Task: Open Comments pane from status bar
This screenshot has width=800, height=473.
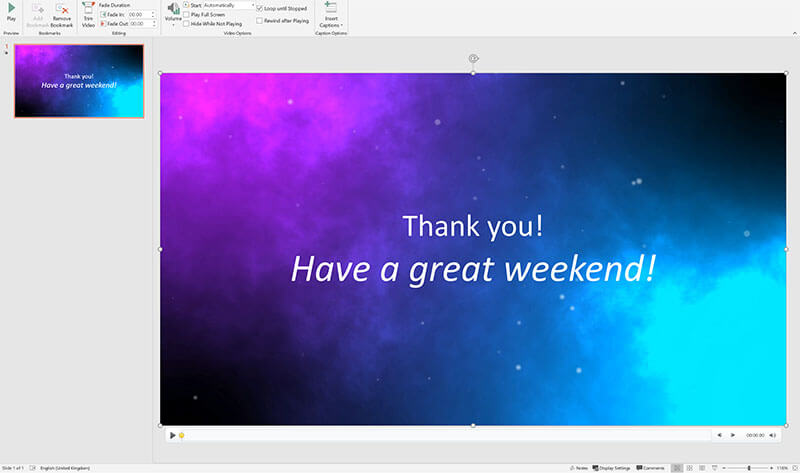Action: [650, 468]
